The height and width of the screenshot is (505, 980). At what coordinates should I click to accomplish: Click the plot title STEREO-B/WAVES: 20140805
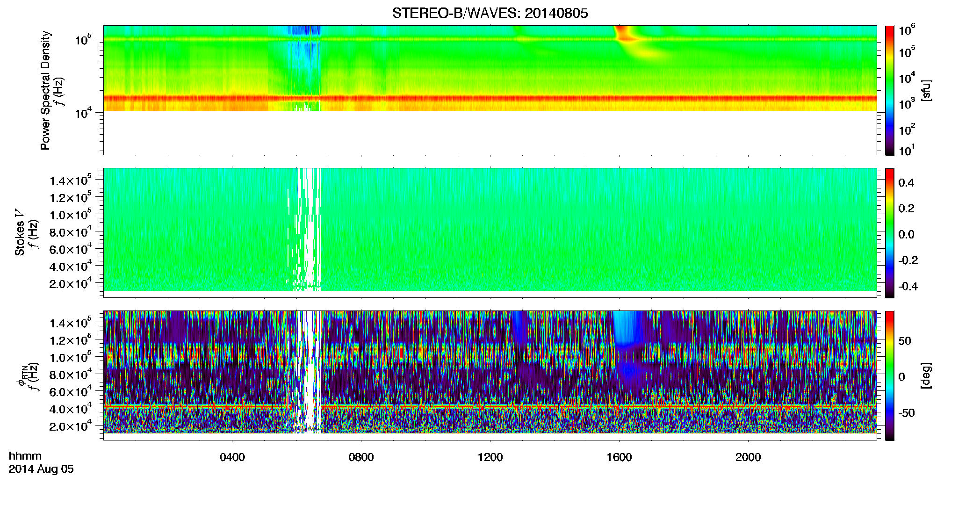pos(490,13)
